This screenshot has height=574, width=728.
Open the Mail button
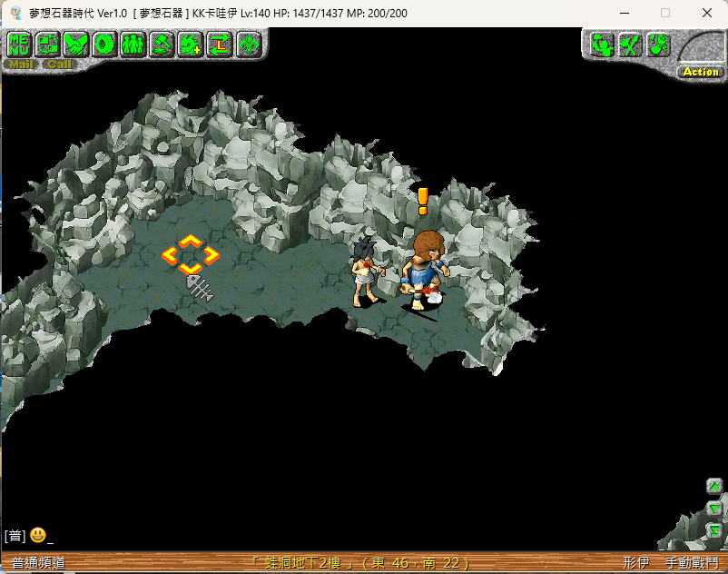[x=22, y=64]
